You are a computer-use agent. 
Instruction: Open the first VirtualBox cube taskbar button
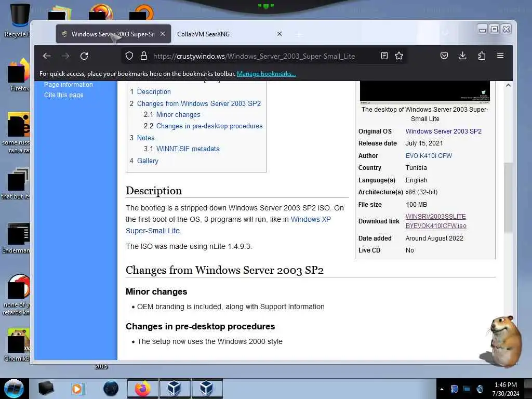(x=175, y=389)
